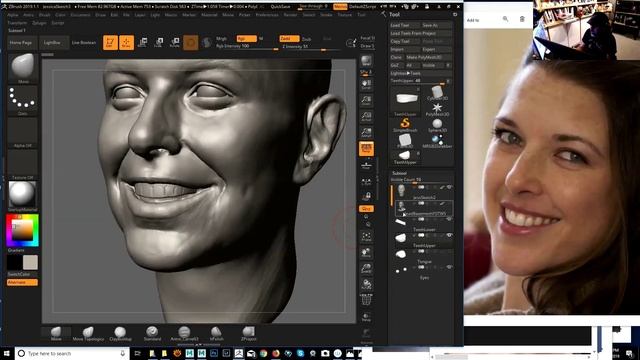This screenshot has height=360, width=640.
Task: Toggle the Rgb button
Action: 247,38
